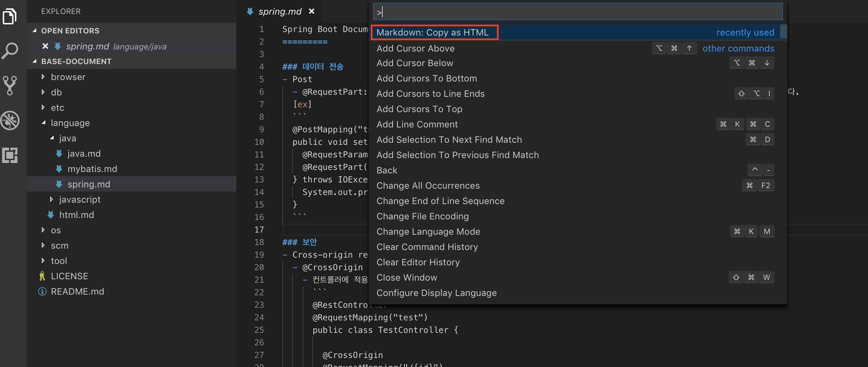This screenshot has width=868, height=367.
Task: Select Configure Display Language command
Action: pos(578,293)
